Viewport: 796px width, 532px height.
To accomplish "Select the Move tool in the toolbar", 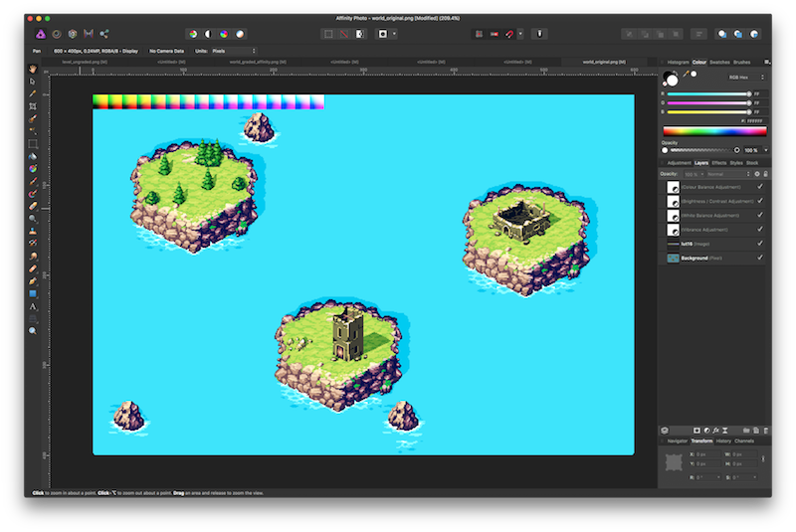I will [33, 81].
